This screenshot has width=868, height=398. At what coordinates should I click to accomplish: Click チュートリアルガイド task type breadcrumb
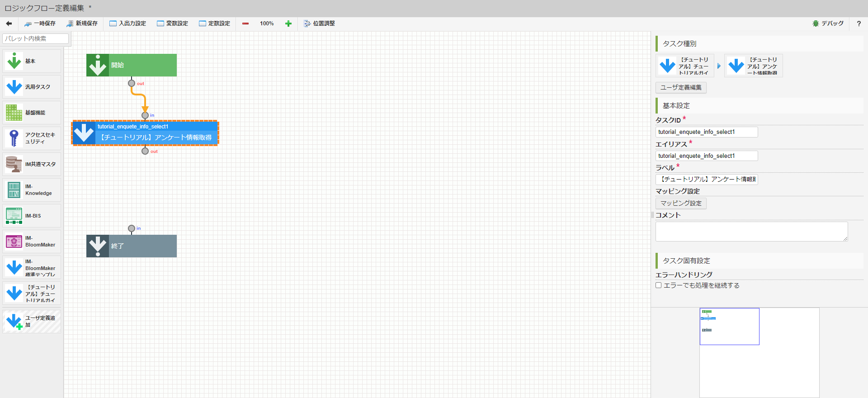click(x=685, y=66)
